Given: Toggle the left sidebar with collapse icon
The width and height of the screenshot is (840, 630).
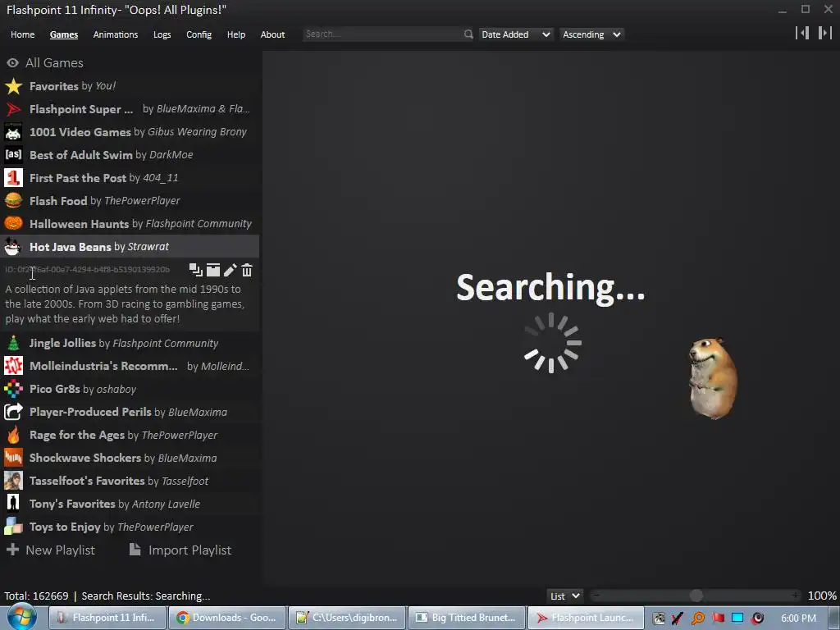Looking at the screenshot, I should click(802, 33).
